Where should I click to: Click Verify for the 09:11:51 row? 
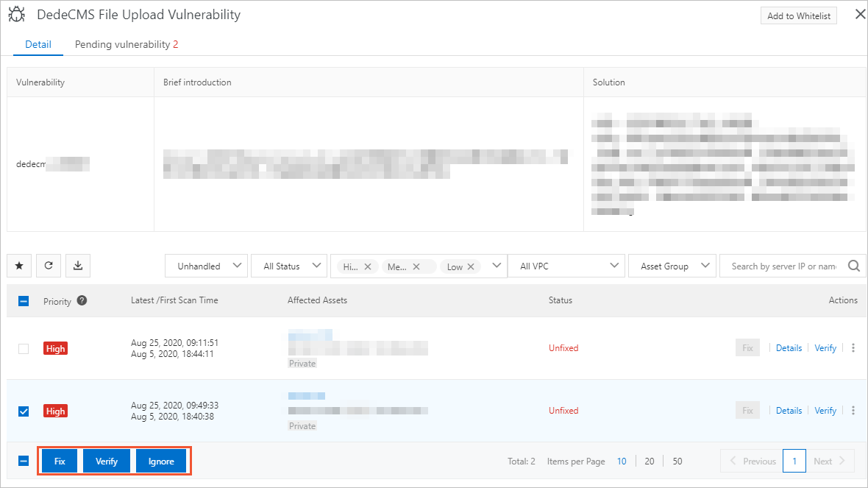[x=825, y=348]
